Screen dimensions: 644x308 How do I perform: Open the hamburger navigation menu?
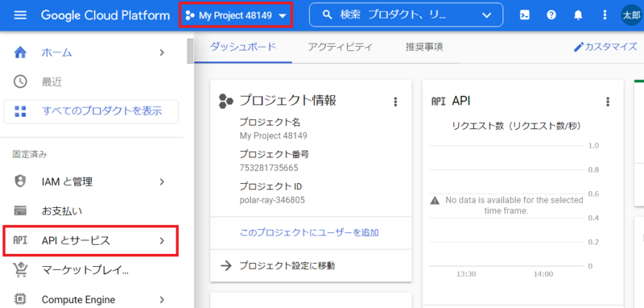click(x=21, y=15)
